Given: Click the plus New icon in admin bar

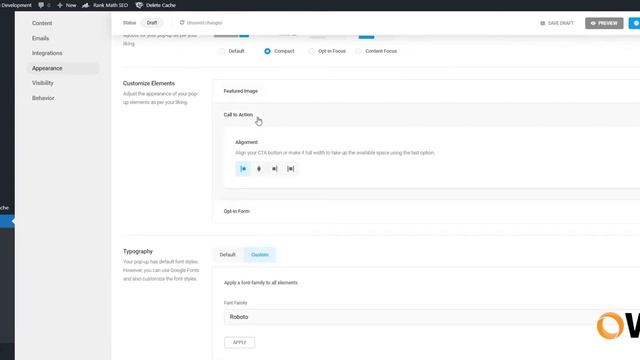Looking at the screenshot, I should 60,5.
